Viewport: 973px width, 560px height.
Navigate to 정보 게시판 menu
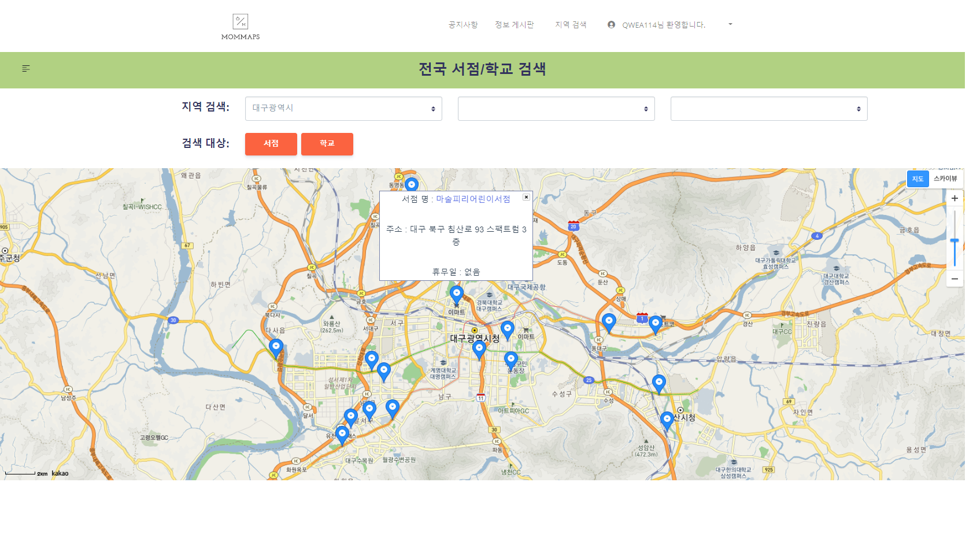coord(515,24)
